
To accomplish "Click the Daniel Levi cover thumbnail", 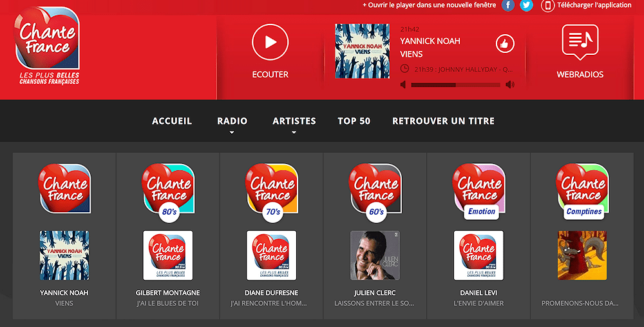I will click(x=479, y=255).
